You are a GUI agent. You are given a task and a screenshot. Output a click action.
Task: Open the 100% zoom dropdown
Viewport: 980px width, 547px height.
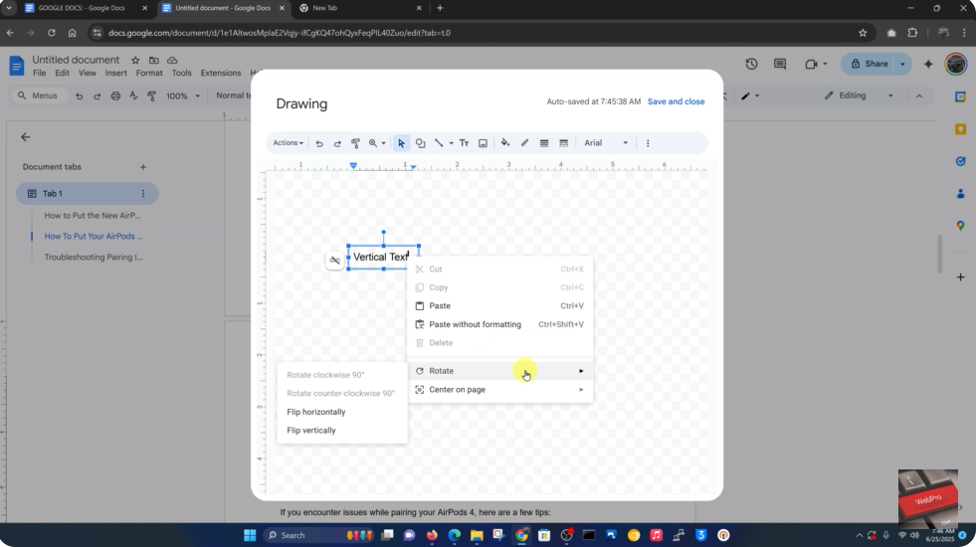(x=182, y=95)
